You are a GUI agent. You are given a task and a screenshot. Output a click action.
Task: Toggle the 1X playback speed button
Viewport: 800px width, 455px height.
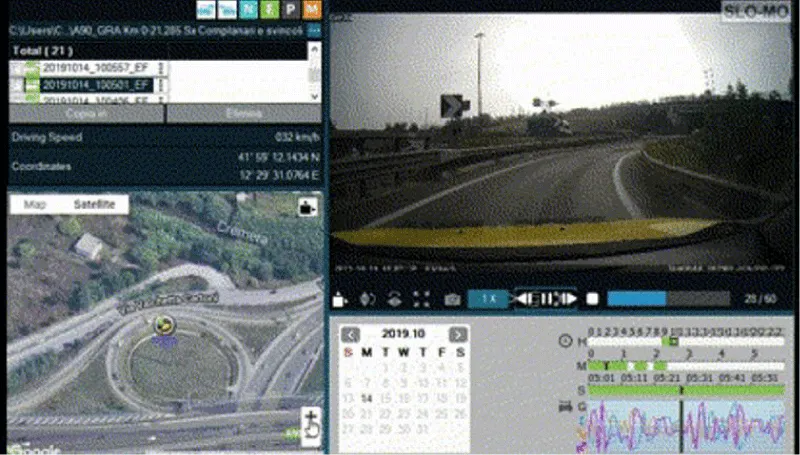[489, 299]
